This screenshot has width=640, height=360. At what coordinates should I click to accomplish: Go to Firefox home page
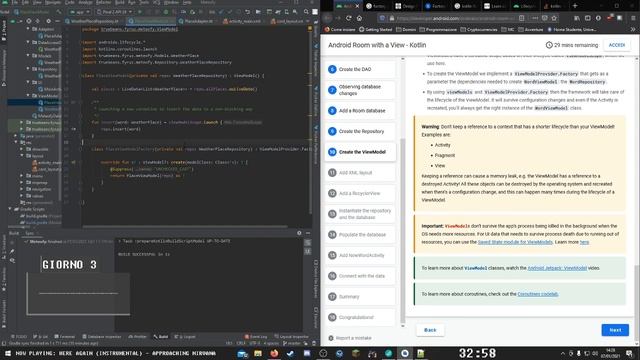359,18
